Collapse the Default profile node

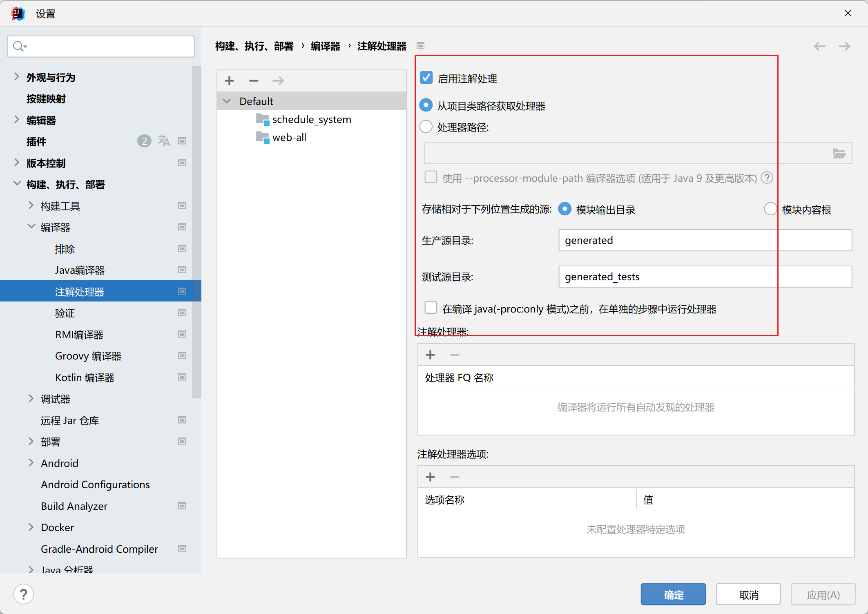[227, 101]
